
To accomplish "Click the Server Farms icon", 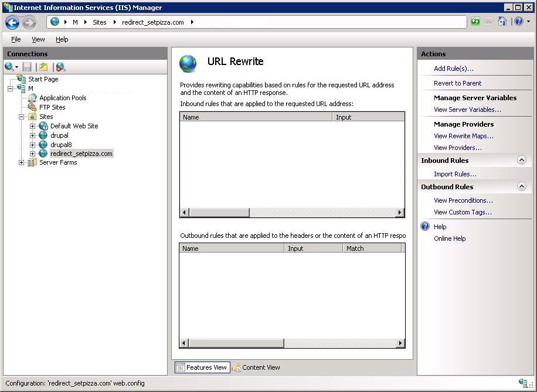I will pos(32,162).
